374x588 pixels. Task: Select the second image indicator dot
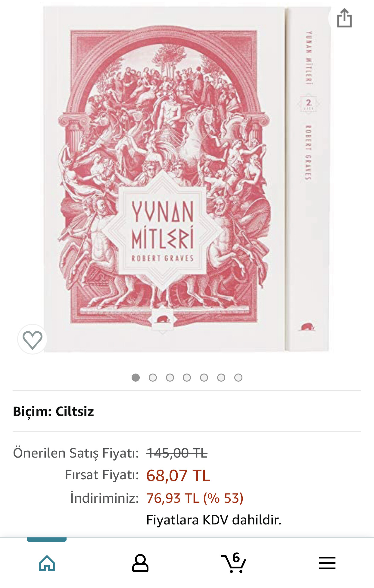tap(153, 377)
